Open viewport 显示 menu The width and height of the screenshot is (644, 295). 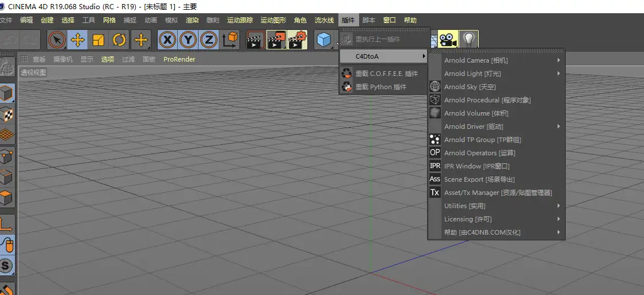[87, 59]
